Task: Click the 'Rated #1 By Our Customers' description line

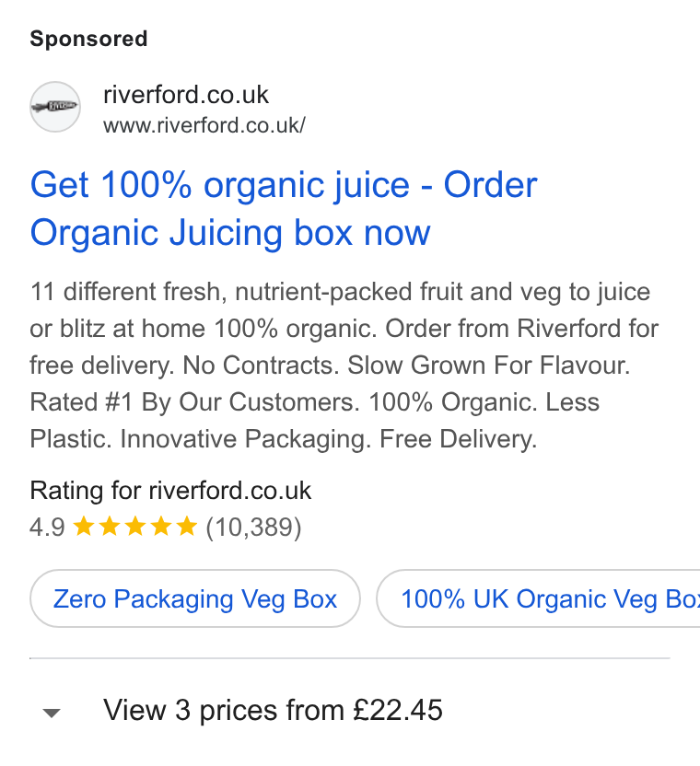Action: point(194,402)
